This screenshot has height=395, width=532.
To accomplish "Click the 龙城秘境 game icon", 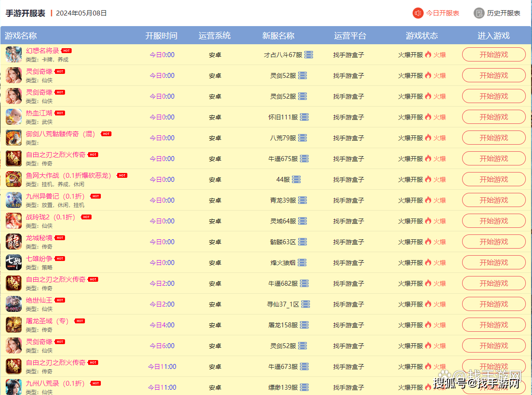I will 13,242.
